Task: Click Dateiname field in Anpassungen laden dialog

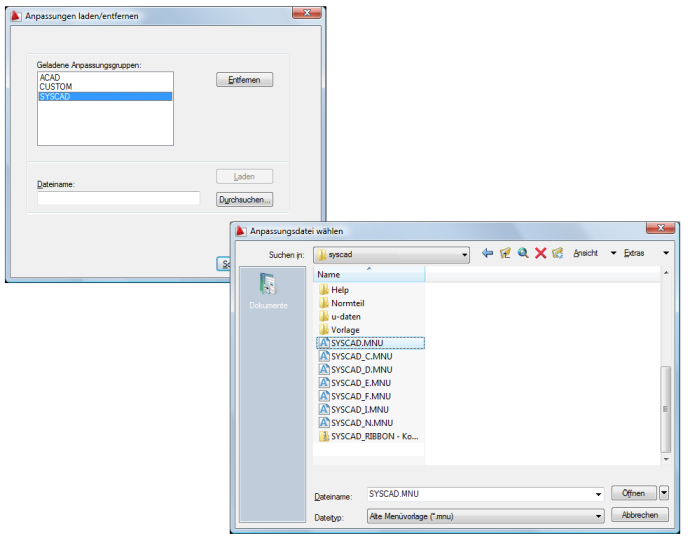Action: coord(118,198)
